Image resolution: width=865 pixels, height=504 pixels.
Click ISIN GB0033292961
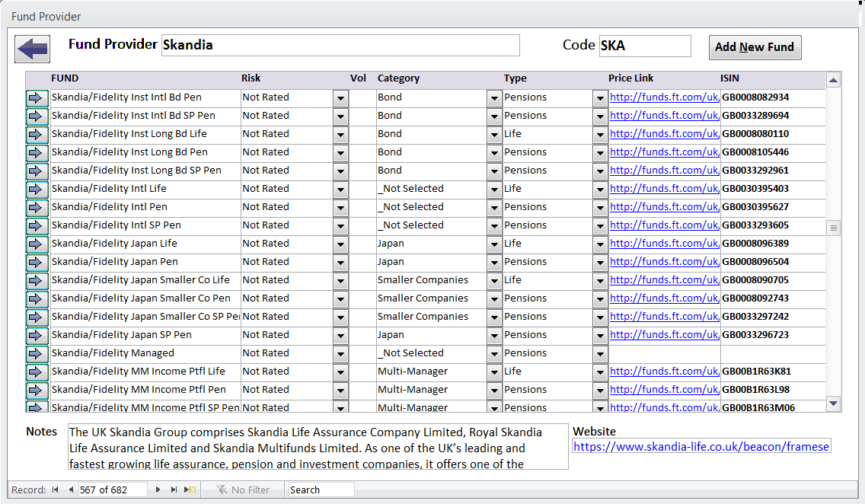point(755,171)
